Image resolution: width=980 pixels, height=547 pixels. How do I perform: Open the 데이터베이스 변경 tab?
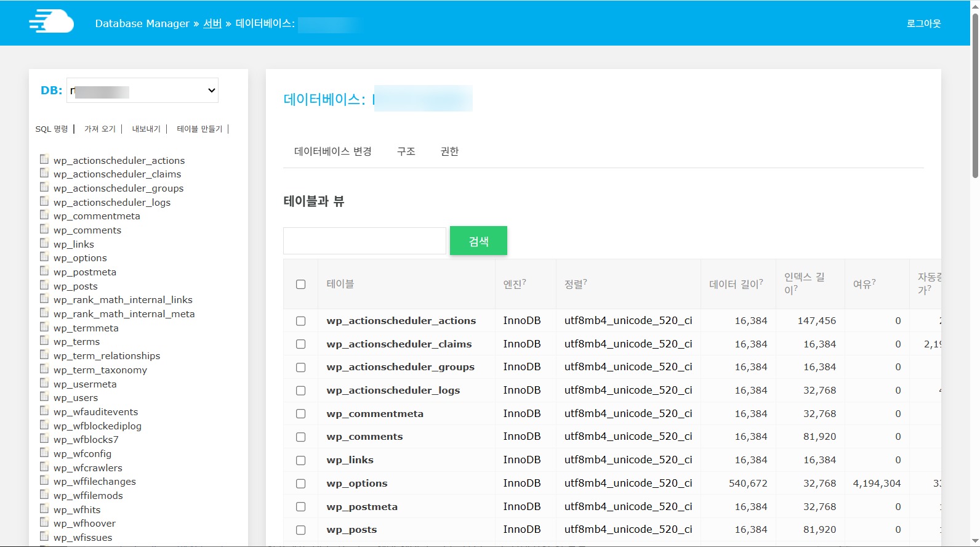pos(332,152)
